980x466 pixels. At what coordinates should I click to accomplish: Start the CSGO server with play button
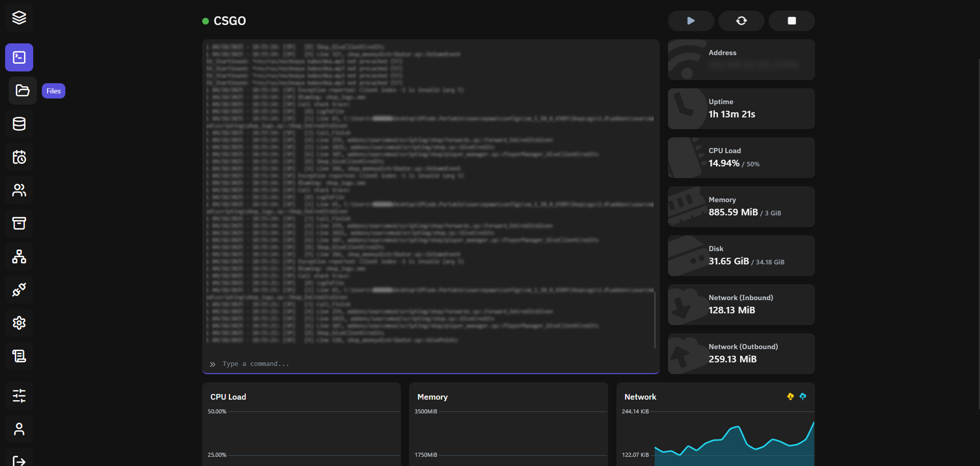(691, 21)
